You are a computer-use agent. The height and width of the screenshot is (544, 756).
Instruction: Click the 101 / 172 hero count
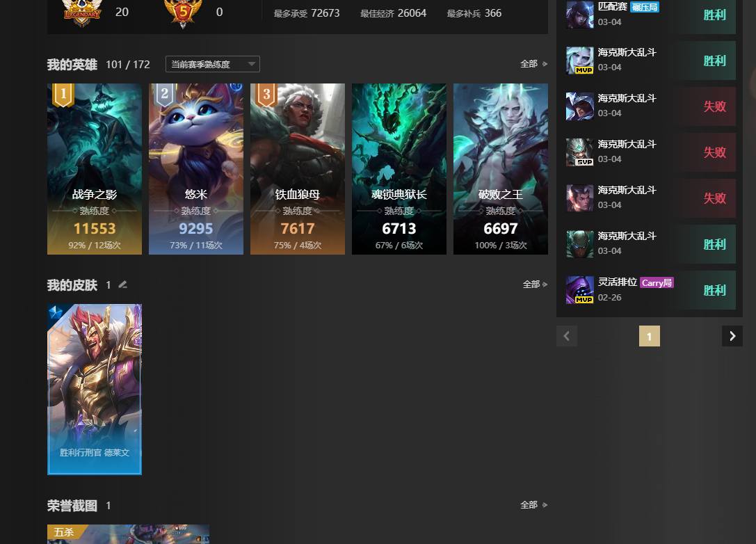tap(128, 65)
